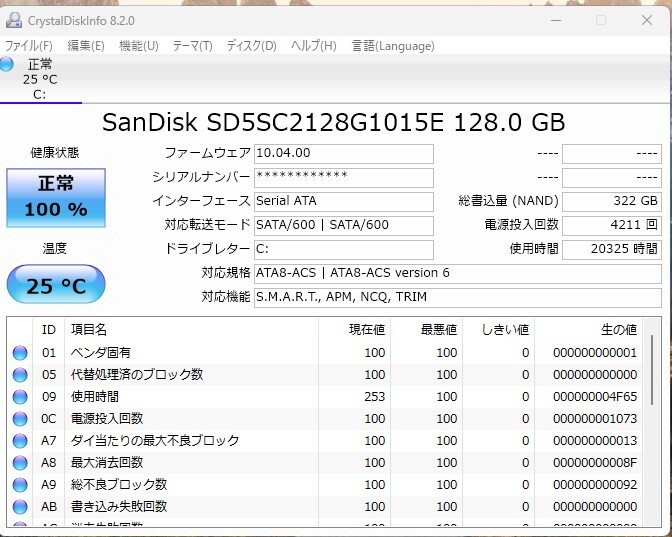The width and height of the screenshot is (672, 537).
Task: Click the 正常 100 % health status button
Action: [56, 198]
